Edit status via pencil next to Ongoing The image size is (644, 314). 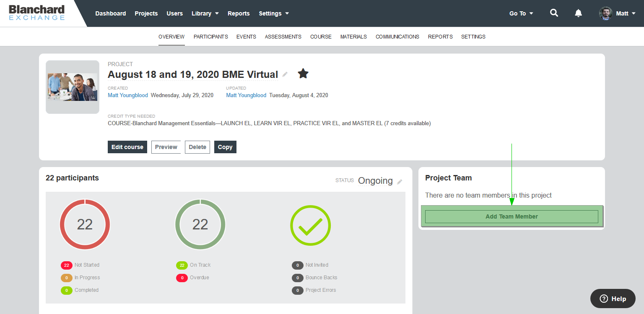(x=400, y=182)
